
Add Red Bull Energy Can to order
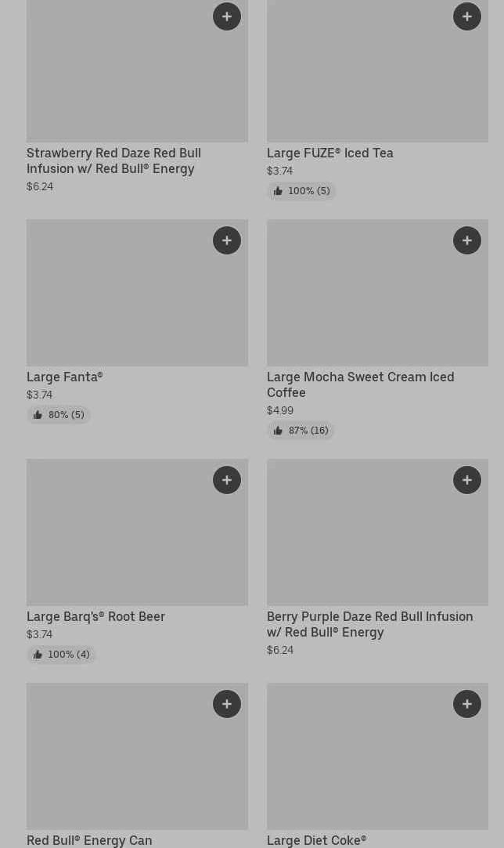click(227, 704)
